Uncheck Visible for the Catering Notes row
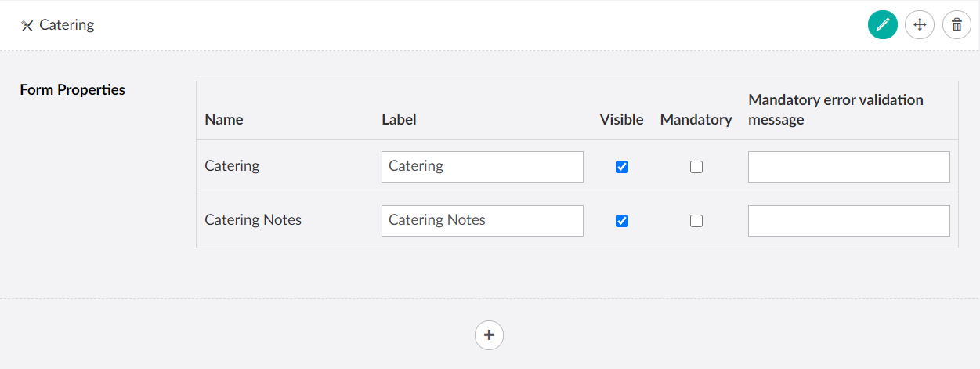Image resolution: width=980 pixels, height=369 pixels. click(622, 221)
